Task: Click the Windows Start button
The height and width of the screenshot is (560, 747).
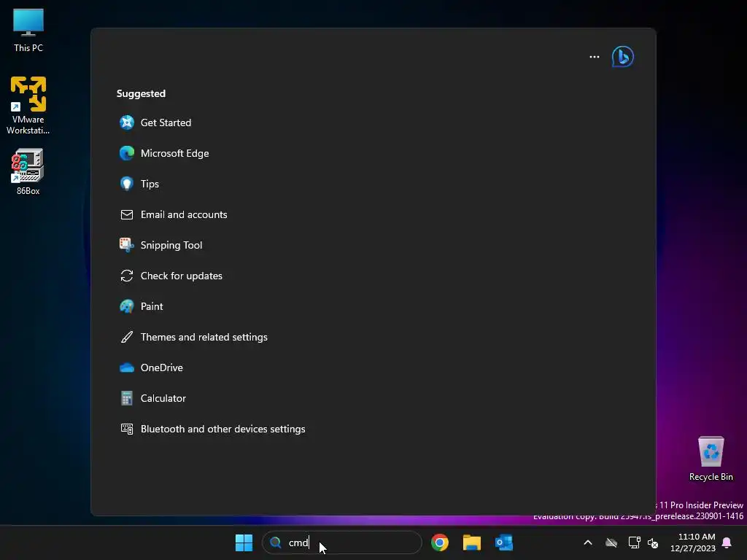Action: pyautogui.click(x=244, y=542)
